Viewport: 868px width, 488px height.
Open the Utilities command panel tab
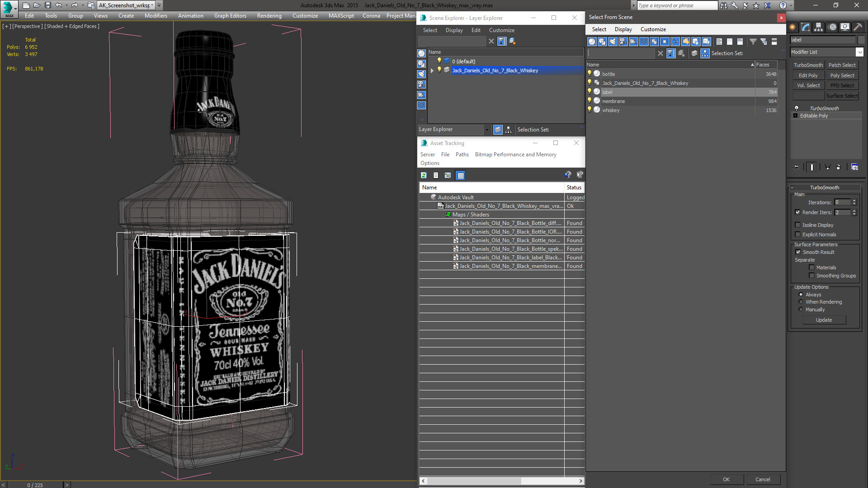[x=858, y=27]
